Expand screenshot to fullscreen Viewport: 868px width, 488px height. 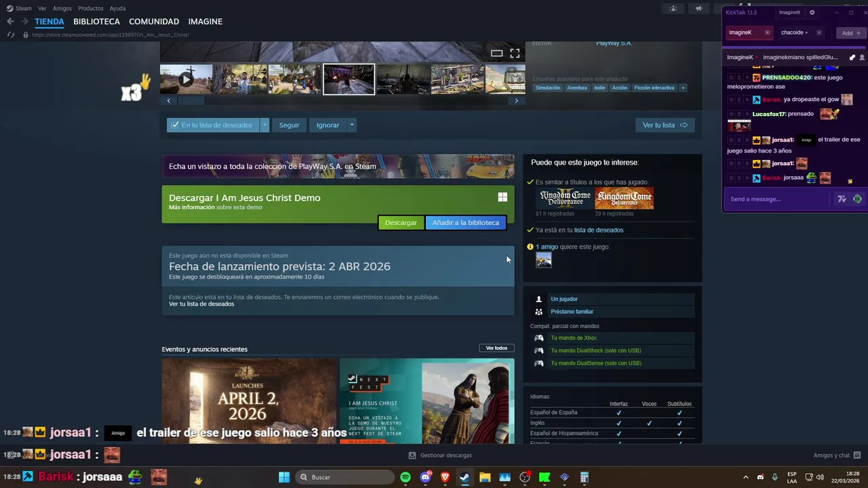click(515, 53)
